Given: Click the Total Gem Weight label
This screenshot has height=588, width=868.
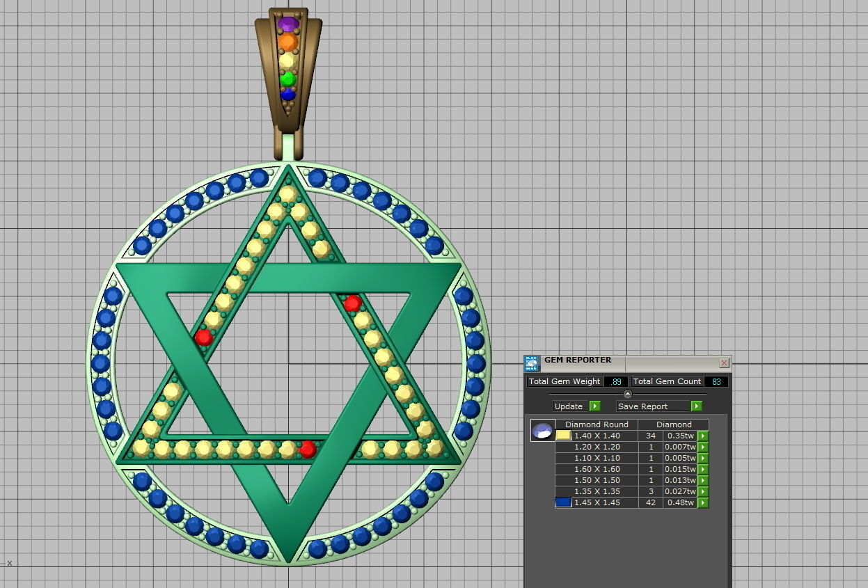Looking at the screenshot, I should [x=564, y=381].
